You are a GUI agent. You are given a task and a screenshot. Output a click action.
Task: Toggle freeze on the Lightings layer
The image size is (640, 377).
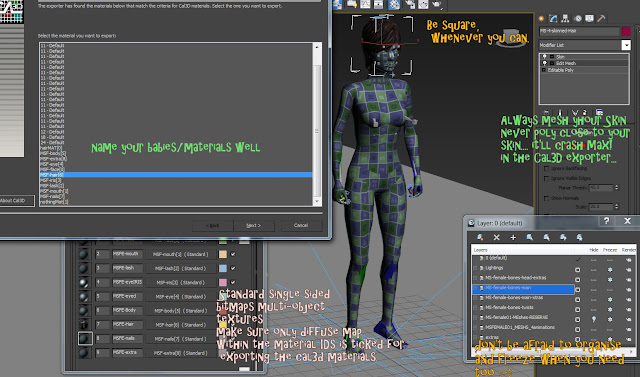(610, 270)
